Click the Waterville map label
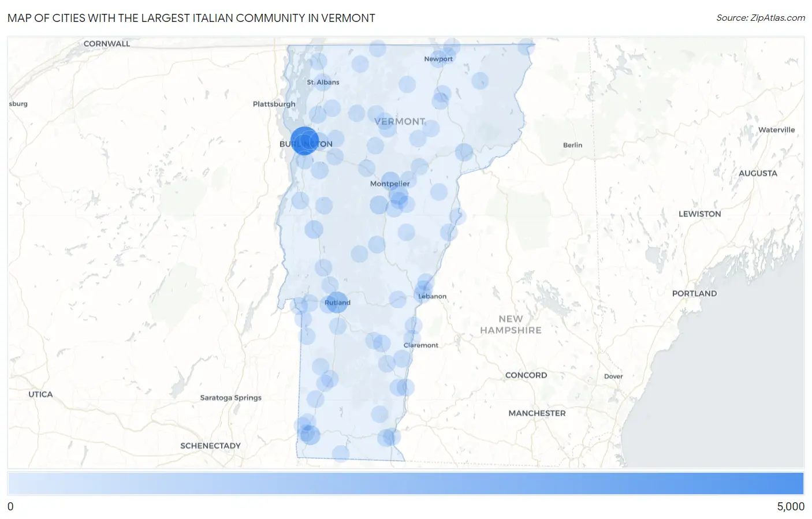Viewport: 812px width, 519px height. click(x=777, y=130)
